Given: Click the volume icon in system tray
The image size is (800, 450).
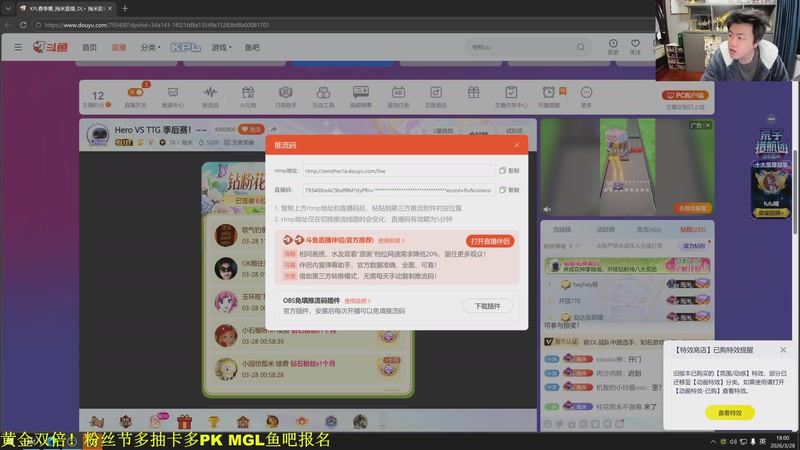Looking at the screenshot, I should (733, 441).
